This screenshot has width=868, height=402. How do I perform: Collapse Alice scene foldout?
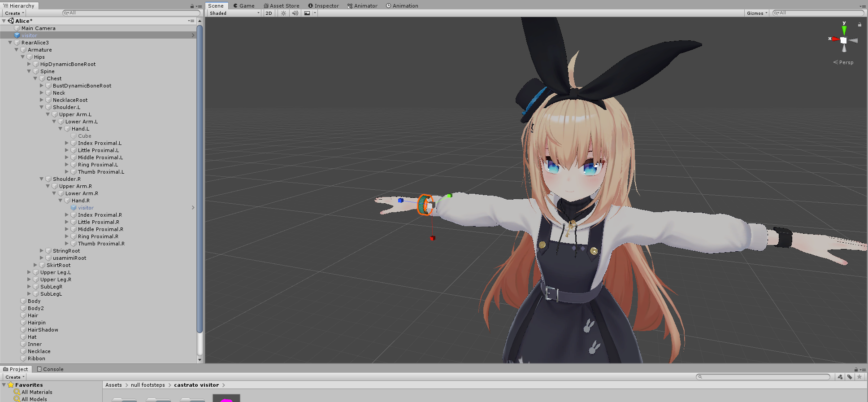point(4,21)
